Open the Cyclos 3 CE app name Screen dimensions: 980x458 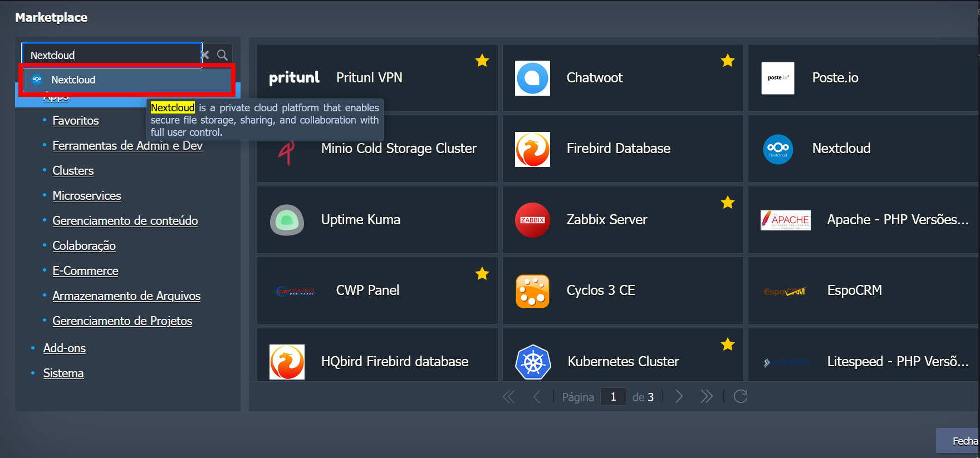pyautogui.click(x=601, y=290)
